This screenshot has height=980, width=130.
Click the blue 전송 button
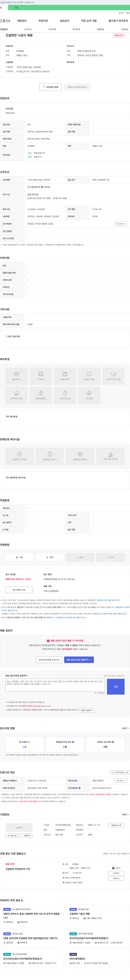point(116,687)
